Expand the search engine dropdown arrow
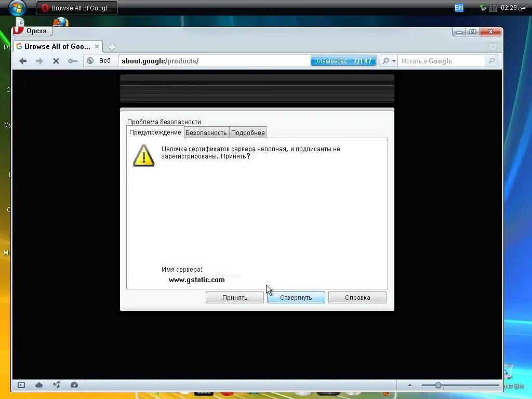Viewport: 532px width, 399px height. click(394, 61)
